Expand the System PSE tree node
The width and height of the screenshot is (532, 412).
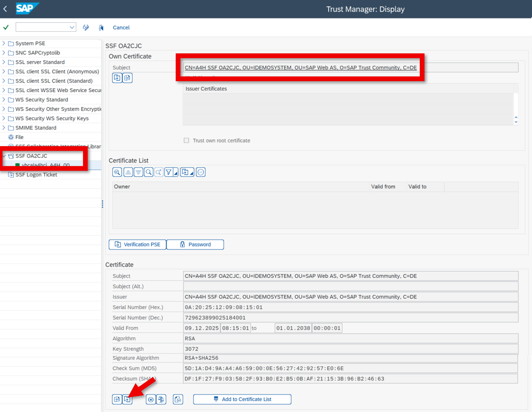[x=4, y=43]
